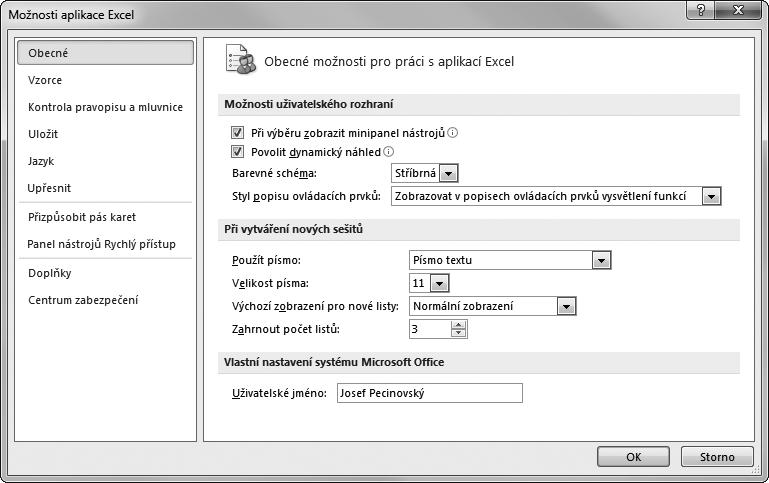Toggle Při výběru zobrazit minipanel nástrojů checkbox
This screenshot has height=483, width=769.
(x=237, y=133)
